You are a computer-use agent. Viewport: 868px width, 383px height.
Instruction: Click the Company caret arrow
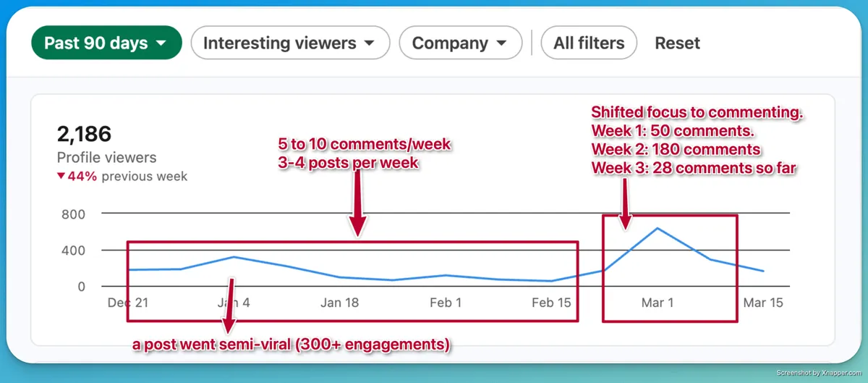click(x=501, y=43)
